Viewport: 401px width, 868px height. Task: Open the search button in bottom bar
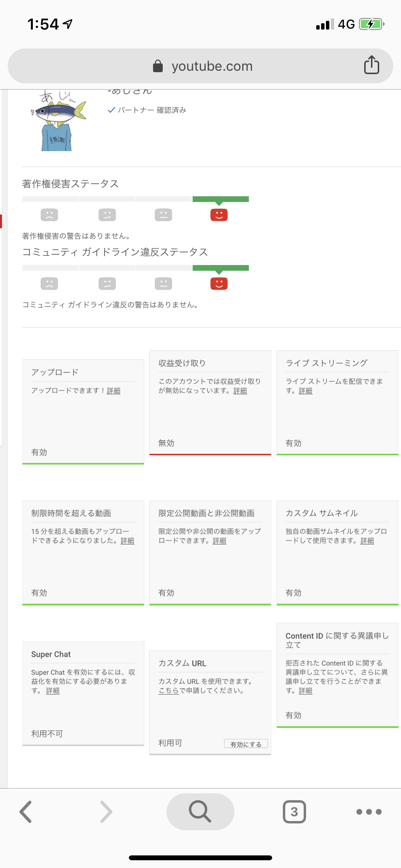coord(200,812)
